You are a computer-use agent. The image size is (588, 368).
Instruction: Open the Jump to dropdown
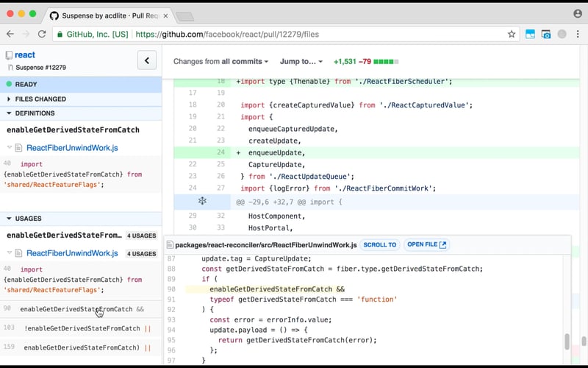pyautogui.click(x=301, y=62)
